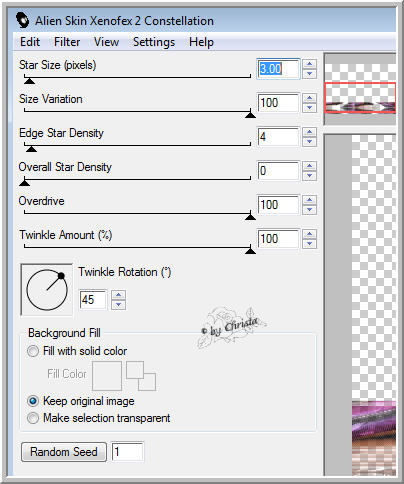Select Keep original image radio button

pos(33,401)
